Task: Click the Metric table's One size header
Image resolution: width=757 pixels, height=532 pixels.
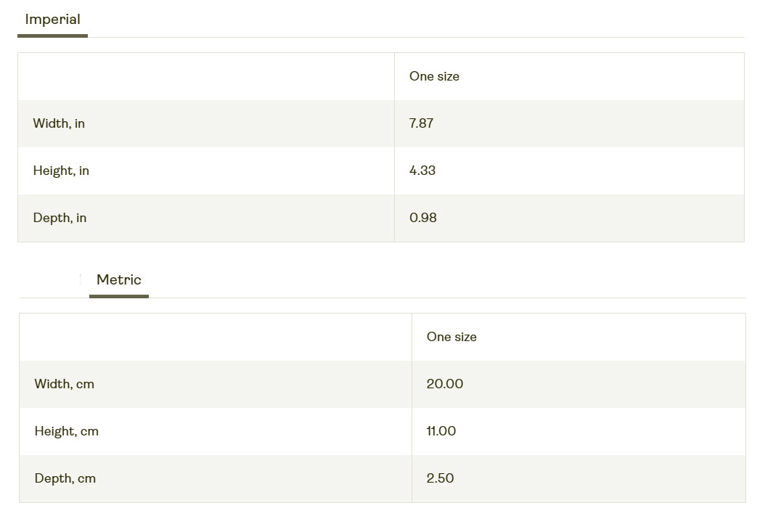Action: [x=451, y=337]
